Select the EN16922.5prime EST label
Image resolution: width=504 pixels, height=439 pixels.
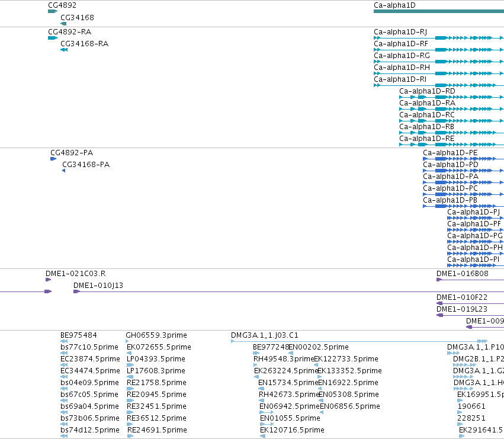(x=348, y=383)
